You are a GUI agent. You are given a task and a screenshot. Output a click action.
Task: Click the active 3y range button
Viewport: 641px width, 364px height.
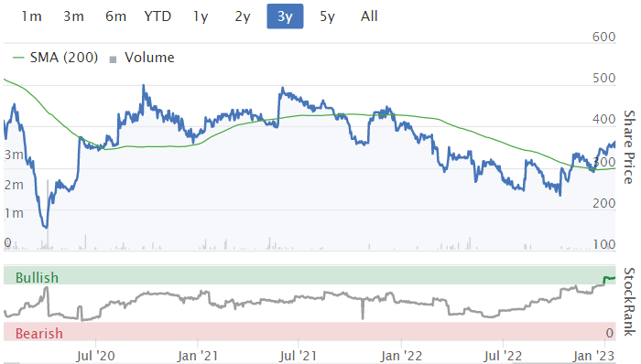[x=285, y=16]
